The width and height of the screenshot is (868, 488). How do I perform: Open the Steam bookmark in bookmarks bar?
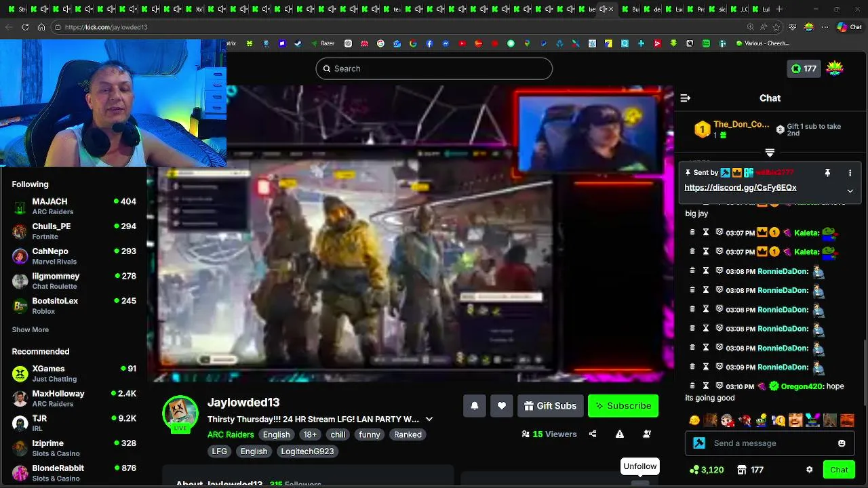coord(298,43)
